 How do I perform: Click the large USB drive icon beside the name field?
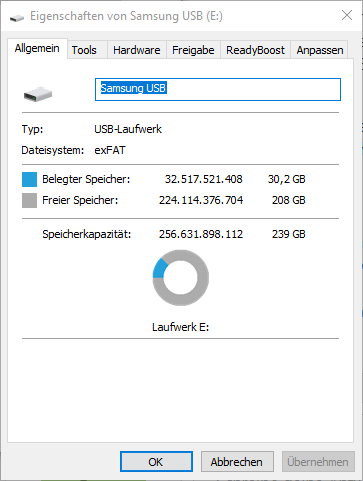pyautogui.click(x=38, y=94)
